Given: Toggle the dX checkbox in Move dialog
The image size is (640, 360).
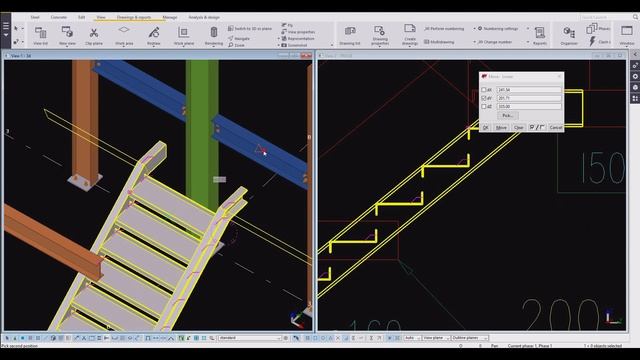Looking at the screenshot, I should (484, 90).
